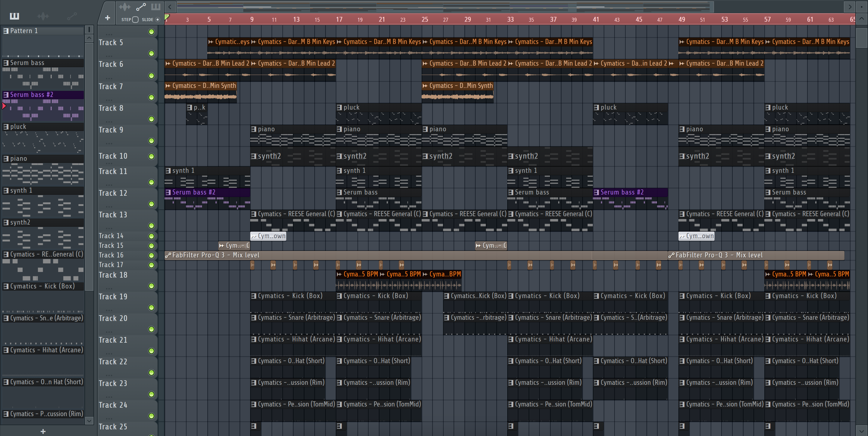
Task: Select Cymatics - Kick (Box) in the picker
Action: [x=43, y=286]
